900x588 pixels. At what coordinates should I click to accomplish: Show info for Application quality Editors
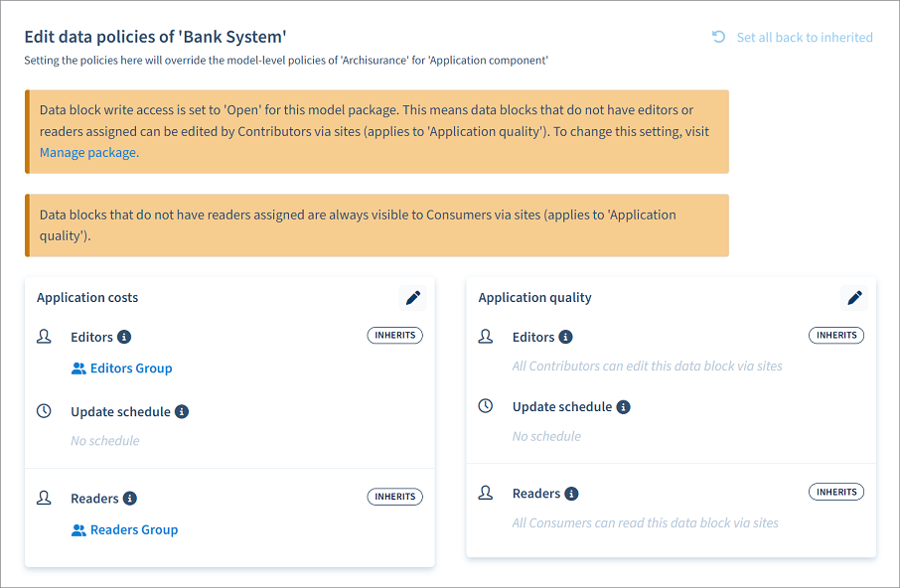pos(565,337)
